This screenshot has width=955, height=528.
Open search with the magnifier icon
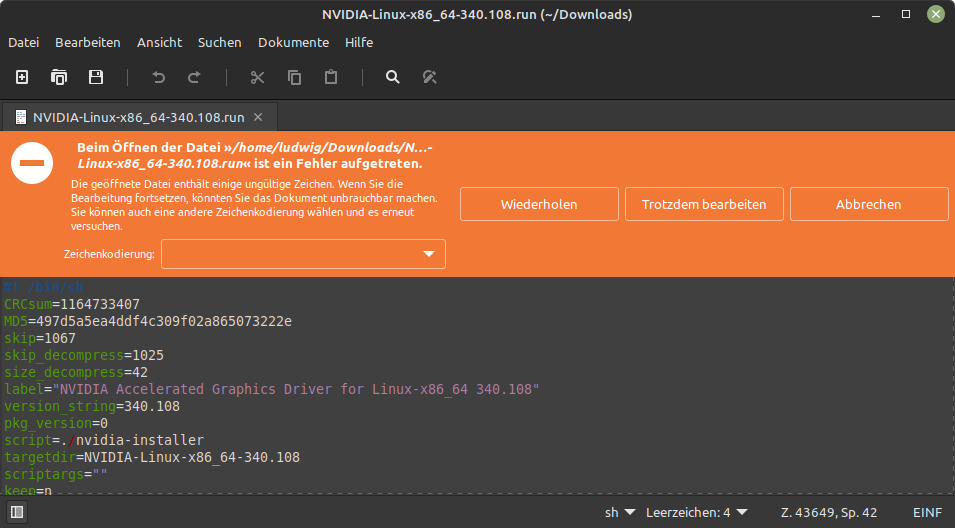[x=393, y=77]
